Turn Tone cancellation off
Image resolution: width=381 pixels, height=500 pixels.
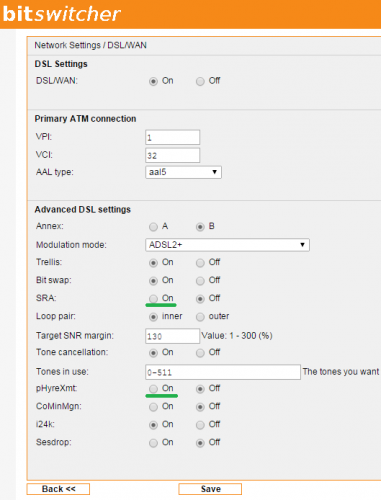pyautogui.click(x=200, y=353)
